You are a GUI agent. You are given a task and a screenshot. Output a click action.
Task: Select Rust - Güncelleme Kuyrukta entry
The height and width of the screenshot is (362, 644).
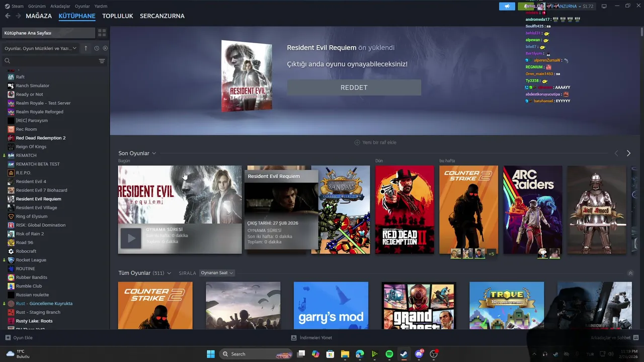click(x=44, y=304)
